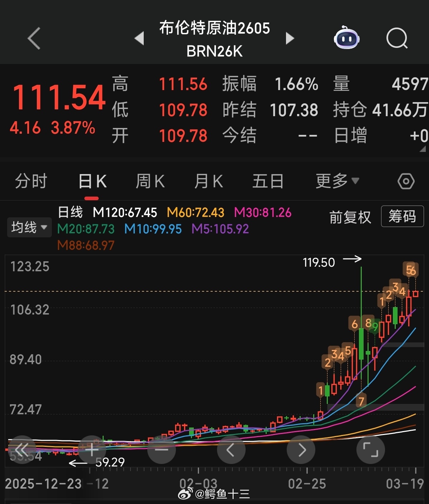The width and height of the screenshot is (429, 504).
Task: Switch to next contract with right triangle
Action: pos(290,38)
